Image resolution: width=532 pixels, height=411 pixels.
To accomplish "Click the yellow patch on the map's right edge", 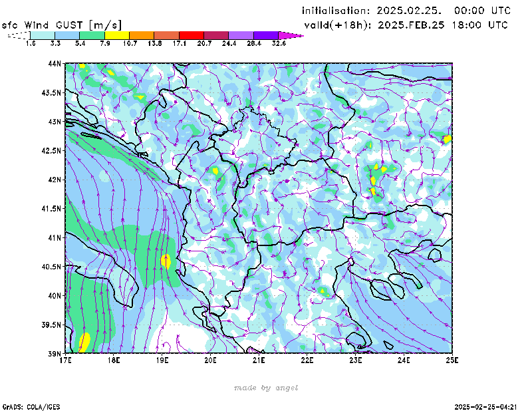I will tap(448, 139).
